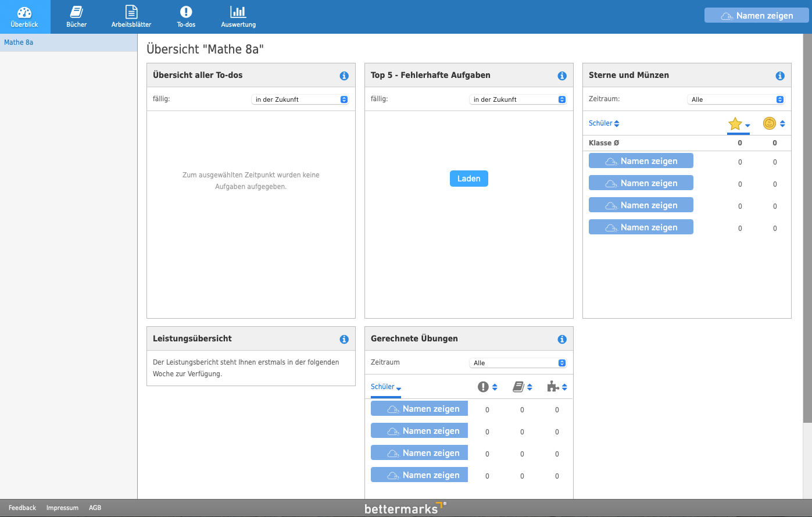Show info for Sterne und Münzen

(780, 76)
